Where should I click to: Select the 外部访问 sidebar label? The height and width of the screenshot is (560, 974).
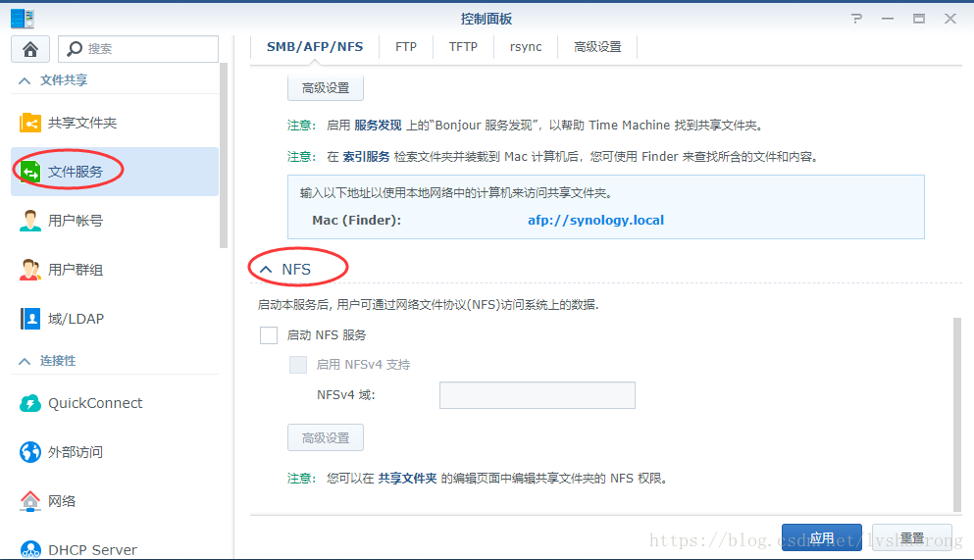[76, 452]
